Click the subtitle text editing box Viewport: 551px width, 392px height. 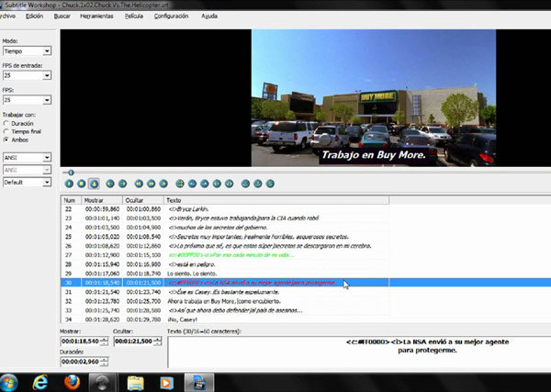359,352
